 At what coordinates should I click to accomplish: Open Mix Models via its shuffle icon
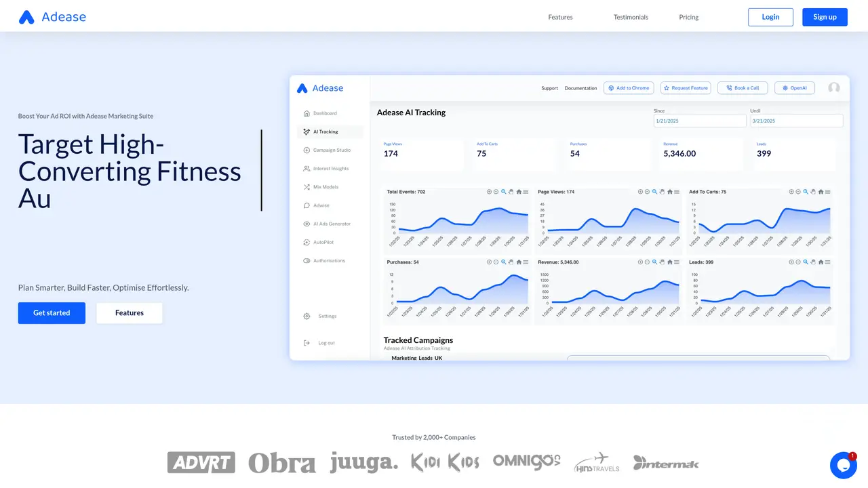point(307,187)
